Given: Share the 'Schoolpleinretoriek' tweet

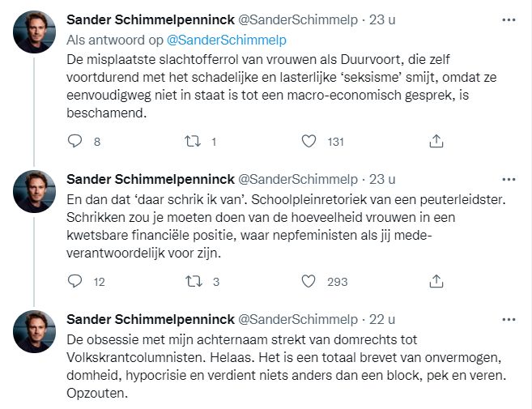Looking at the screenshot, I should tap(436, 281).
